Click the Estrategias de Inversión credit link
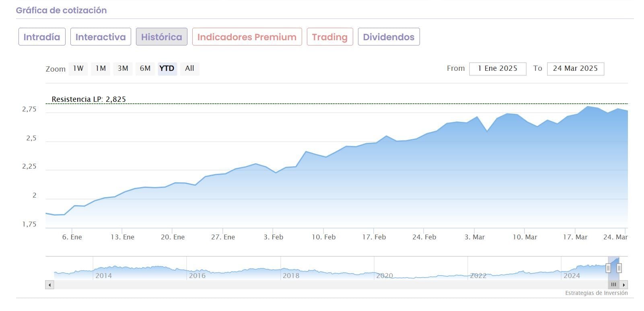 point(596,293)
